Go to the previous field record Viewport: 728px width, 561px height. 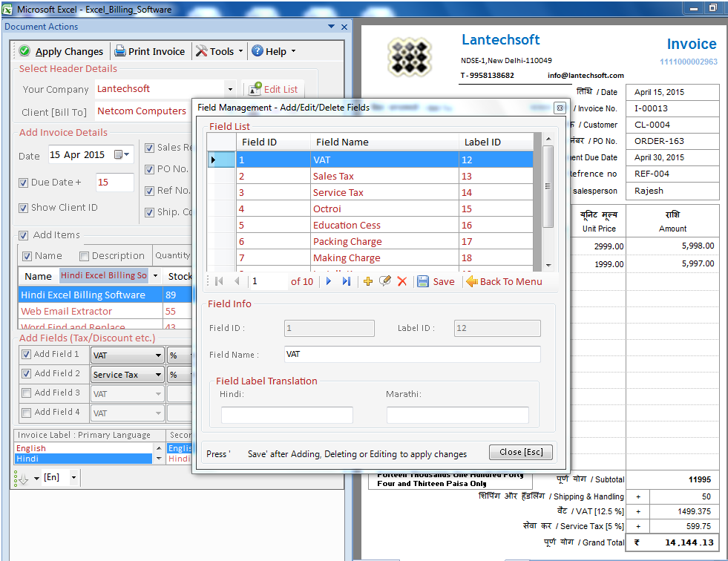tap(237, 281)
